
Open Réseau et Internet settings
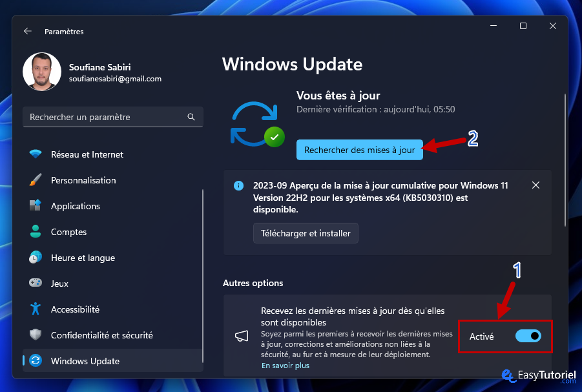pos(113,154)
